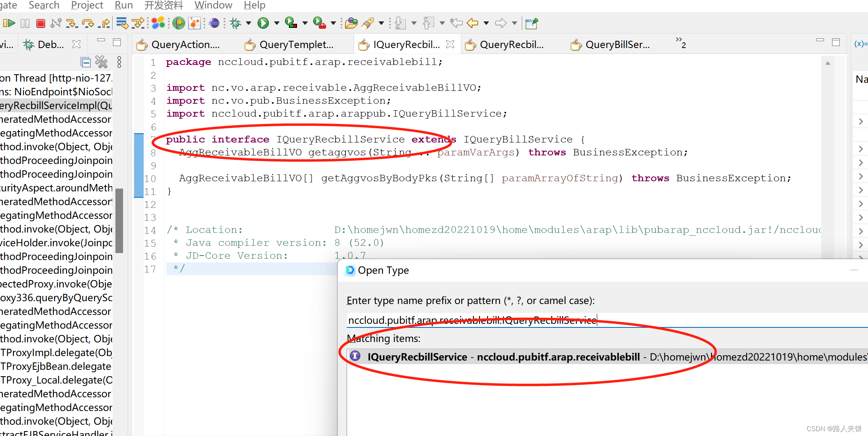Click the Step Return icon
The height and width of the screenshot is (436, 868).
click(104, 23)
